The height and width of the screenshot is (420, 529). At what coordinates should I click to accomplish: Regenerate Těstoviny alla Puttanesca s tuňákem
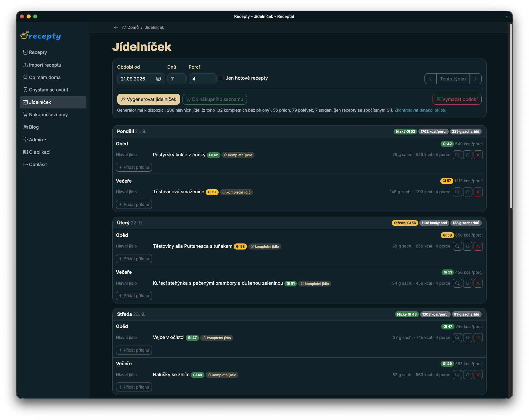pos(467,246)
